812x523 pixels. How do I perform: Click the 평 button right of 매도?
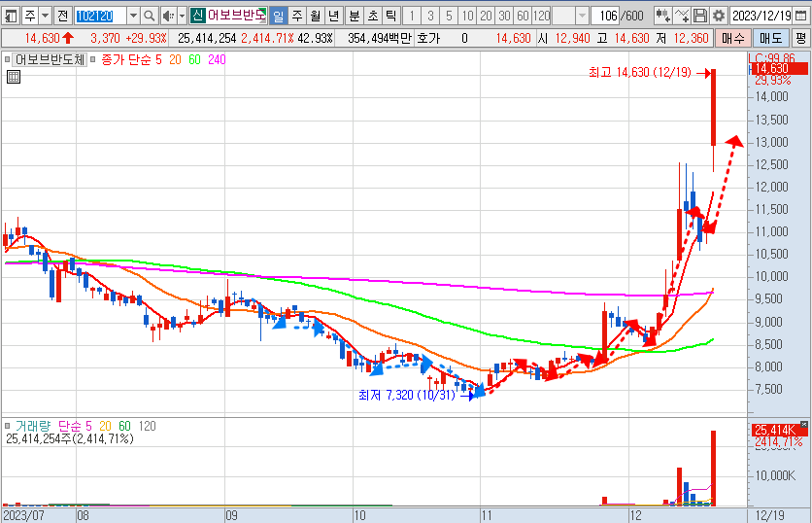tap(801, 38)
